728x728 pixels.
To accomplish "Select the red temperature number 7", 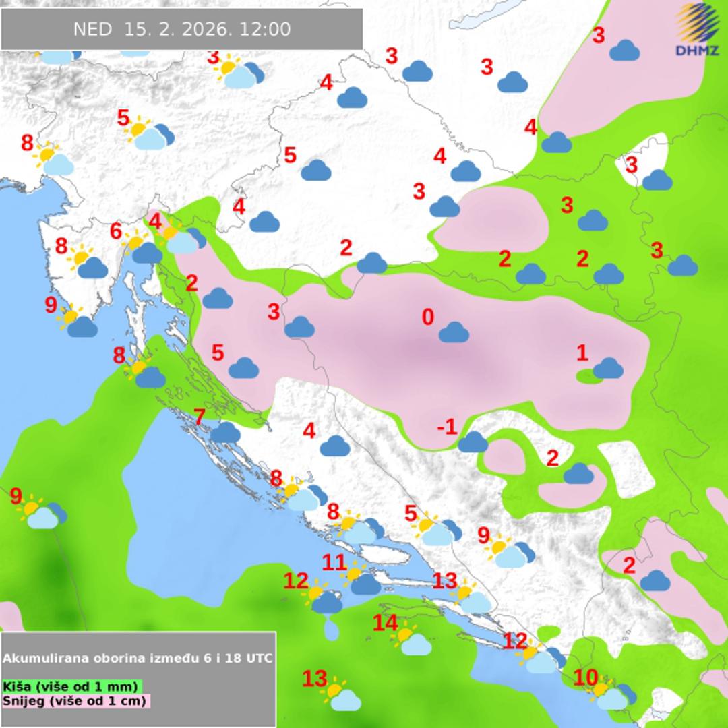I will (200, 417).
